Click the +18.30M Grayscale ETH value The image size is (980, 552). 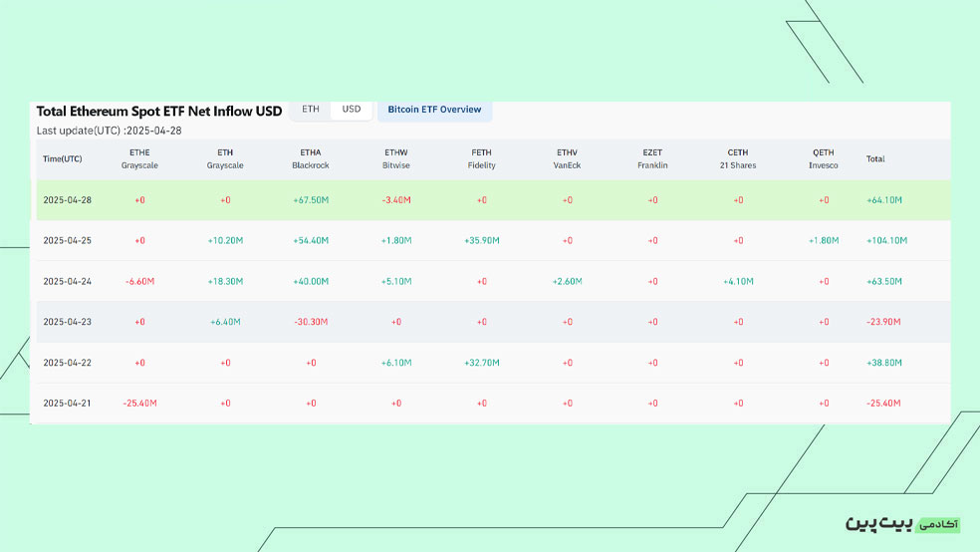point(225,281)
